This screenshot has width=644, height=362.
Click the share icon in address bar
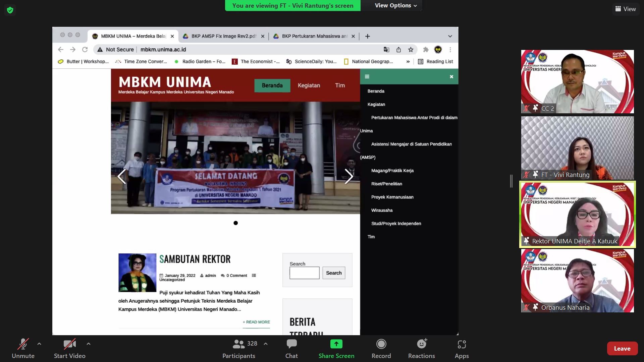coord(398,50)
